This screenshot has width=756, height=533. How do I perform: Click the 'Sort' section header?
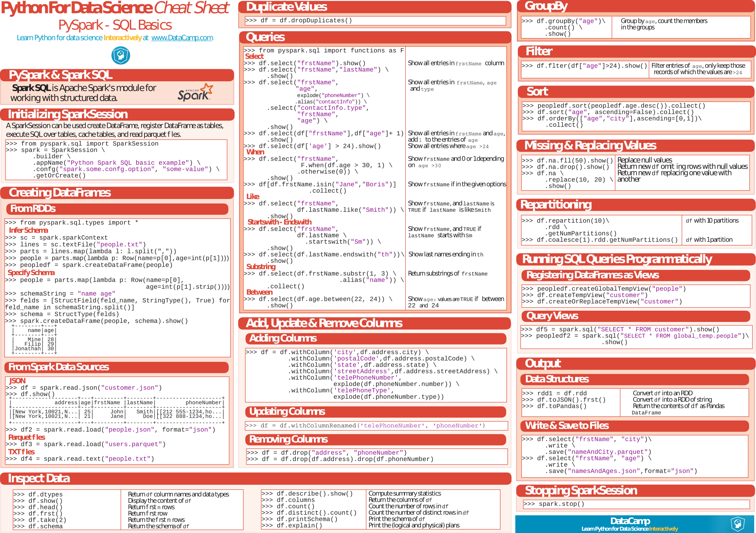click(x=636, y=91)
